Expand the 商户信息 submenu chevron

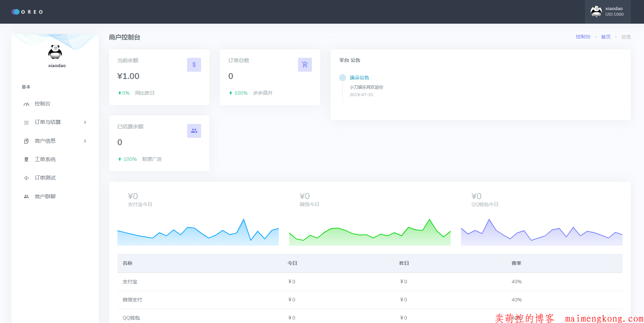85,141
